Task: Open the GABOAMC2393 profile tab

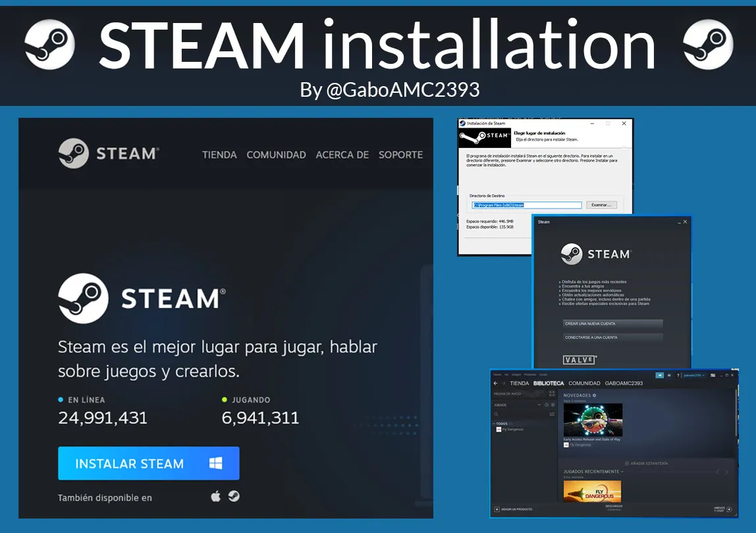Action: tap(624, 383)
